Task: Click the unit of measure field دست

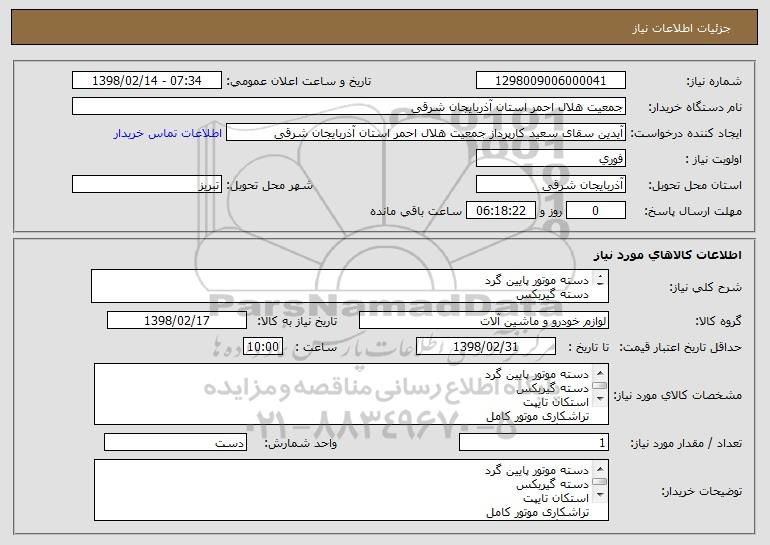Action: [x=175, y=443]
